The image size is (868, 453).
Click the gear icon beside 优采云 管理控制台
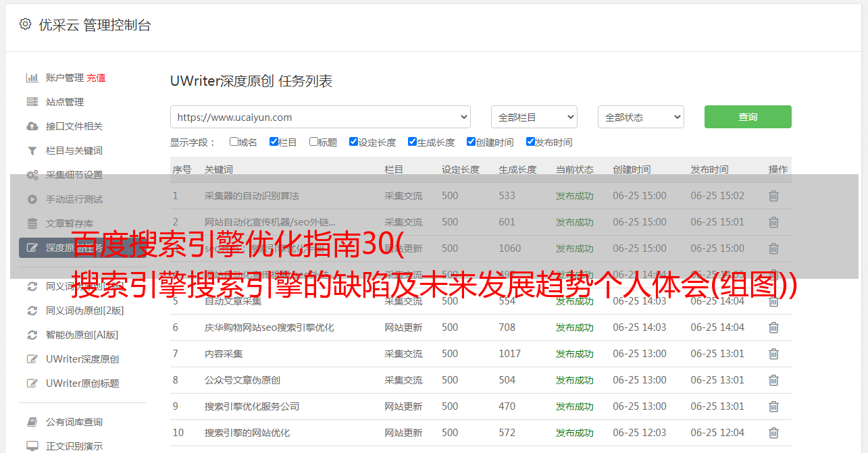coord(25,24)
